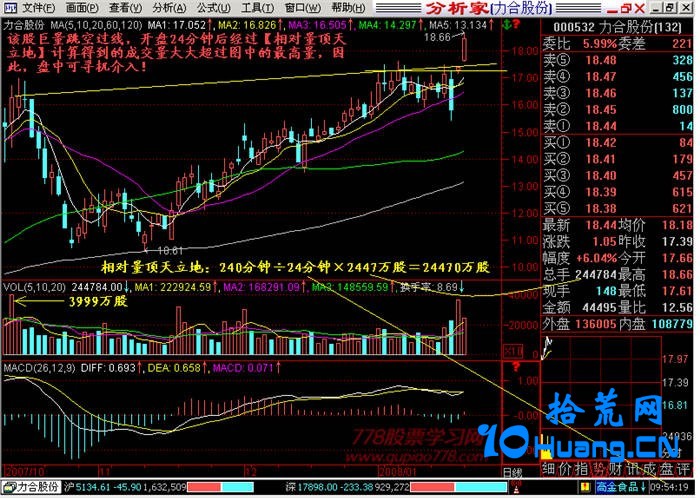Screen dimensions: 700x500
Task: Click the 高金食品 ticker in status bar
Action: pyautogui.click(x=621, y=486)
